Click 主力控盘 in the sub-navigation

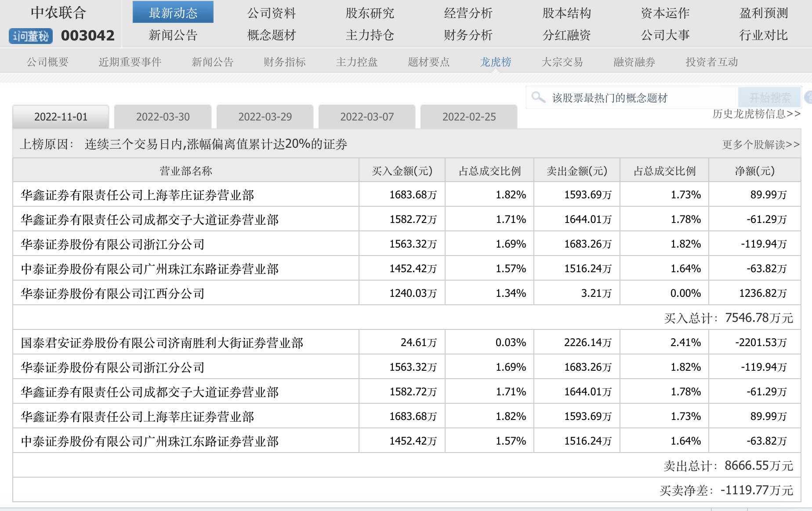click(356, 62)
